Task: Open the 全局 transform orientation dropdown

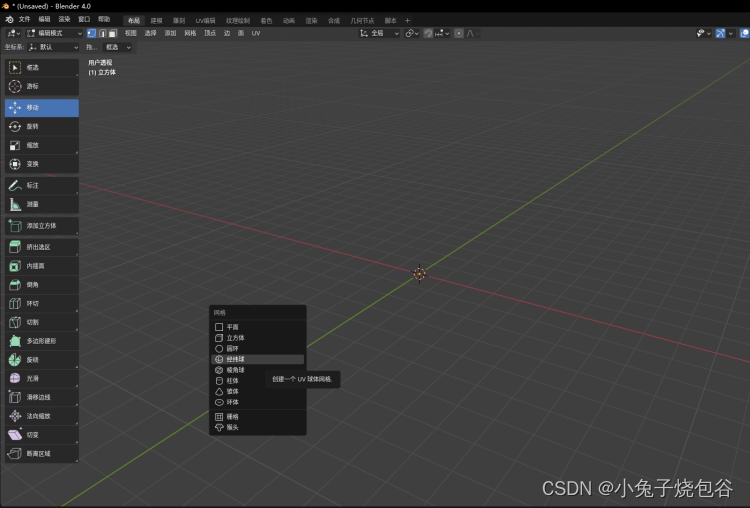Action: [379, 33]
